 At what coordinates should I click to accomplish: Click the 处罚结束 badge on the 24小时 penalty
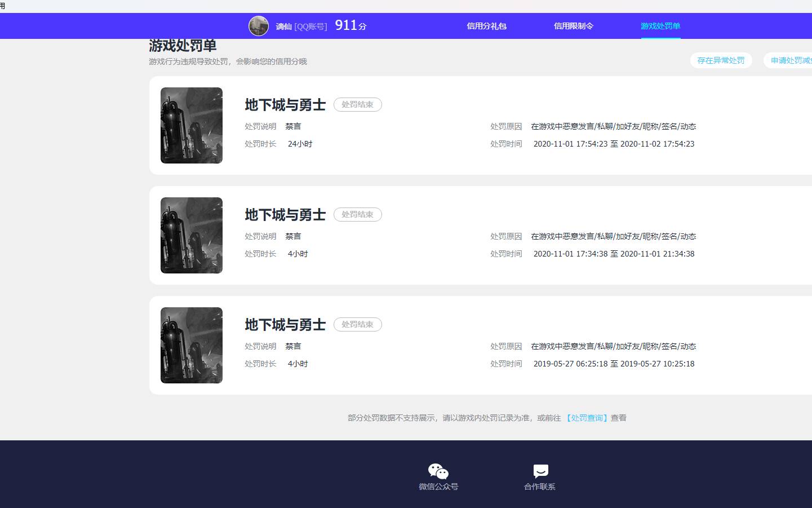358,104
